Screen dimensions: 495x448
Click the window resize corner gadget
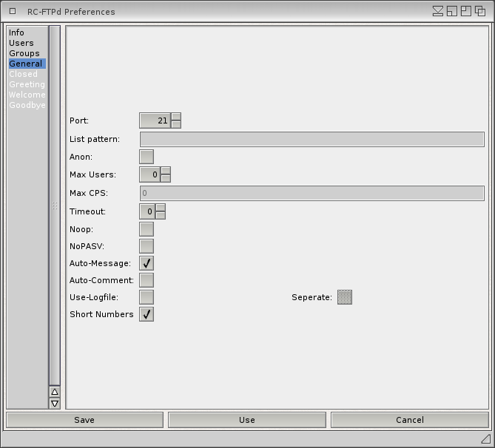click(485, 438)
